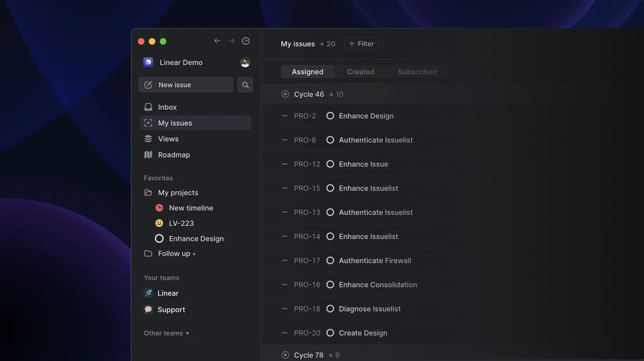
Task: Open the history clock icon
Action: tap(245, 41)
